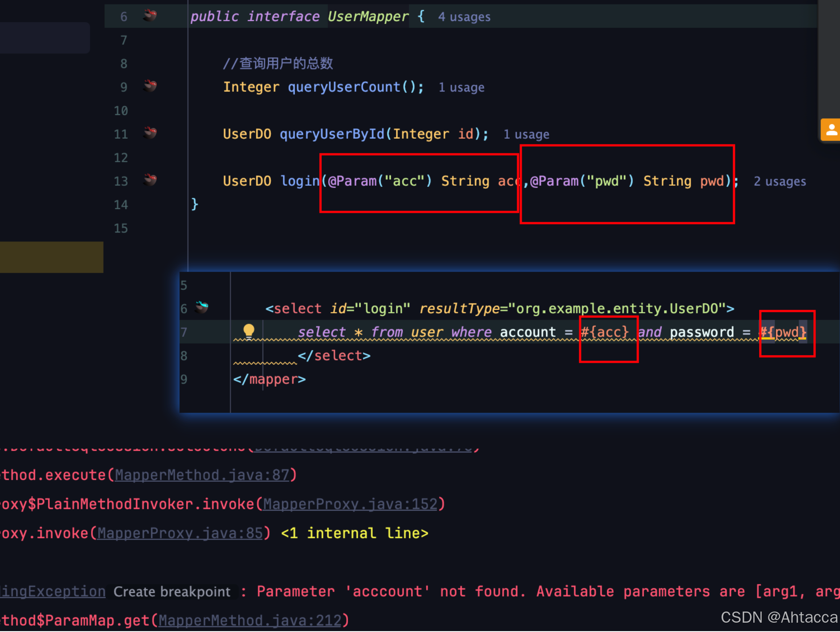Screen dimensions: 840x632
Task: Click the blue mapper gutter icon in XML
Action: (x=201, y=307)
